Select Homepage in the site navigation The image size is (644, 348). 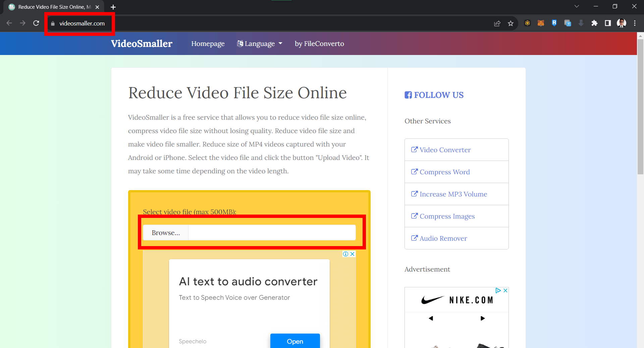tap(208, 44)
